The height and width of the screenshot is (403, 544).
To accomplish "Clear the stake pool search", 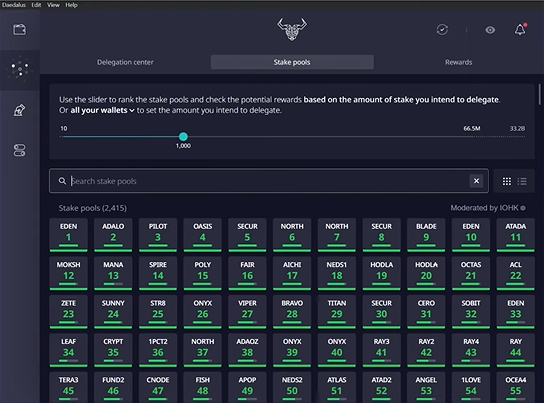I will (476, 181).
